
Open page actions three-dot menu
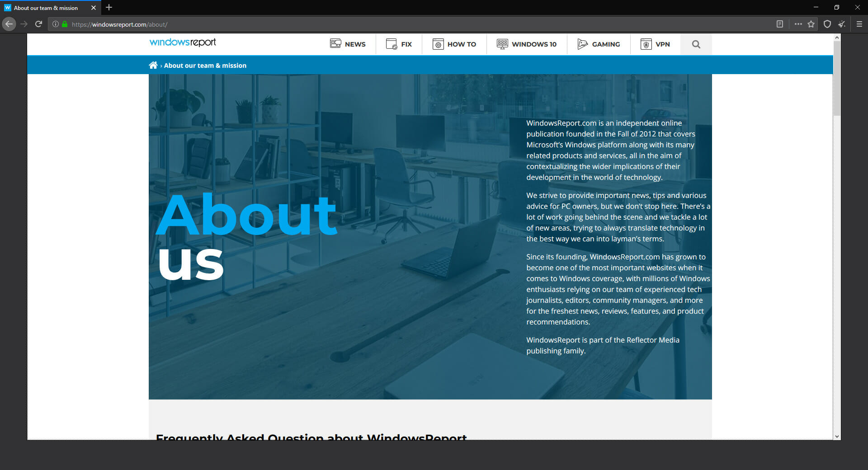click(798, 24)
